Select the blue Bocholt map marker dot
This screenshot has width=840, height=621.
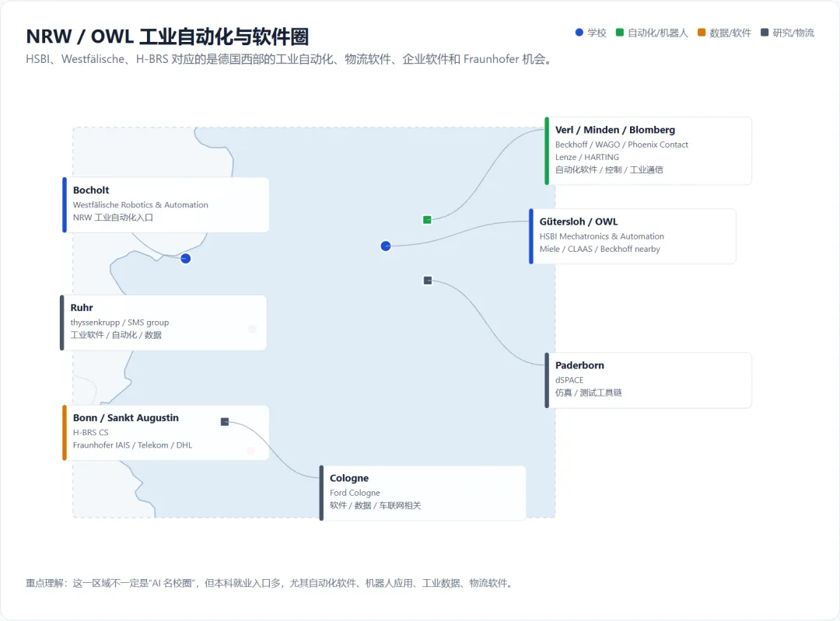[x=185, y=259]
